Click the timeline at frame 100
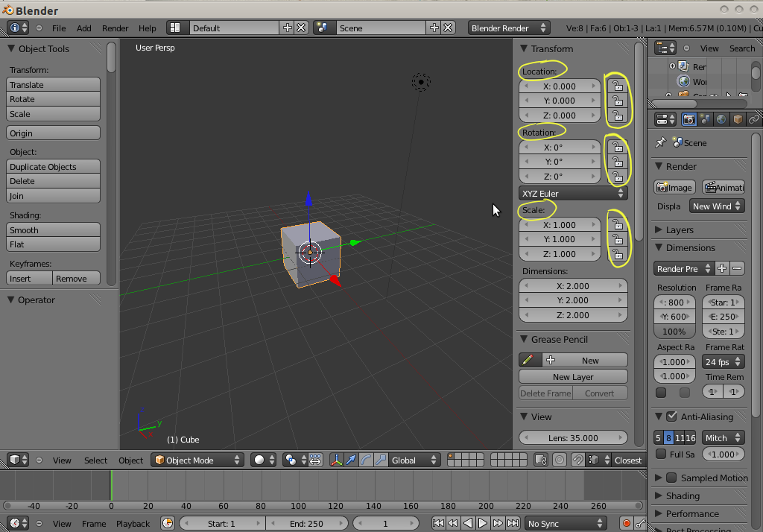This screenshot has width=763, height=532. pos(298,485)
